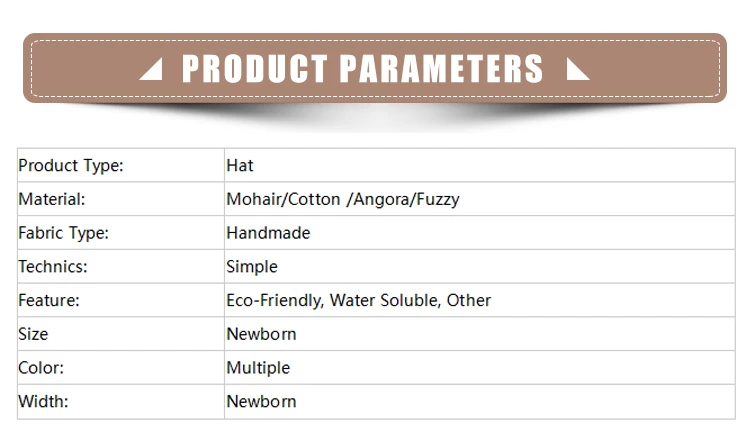Click the left triangle icon in banner
This screenshot has width=750, height=432.
pyautogui.click(x=153, y=69)
